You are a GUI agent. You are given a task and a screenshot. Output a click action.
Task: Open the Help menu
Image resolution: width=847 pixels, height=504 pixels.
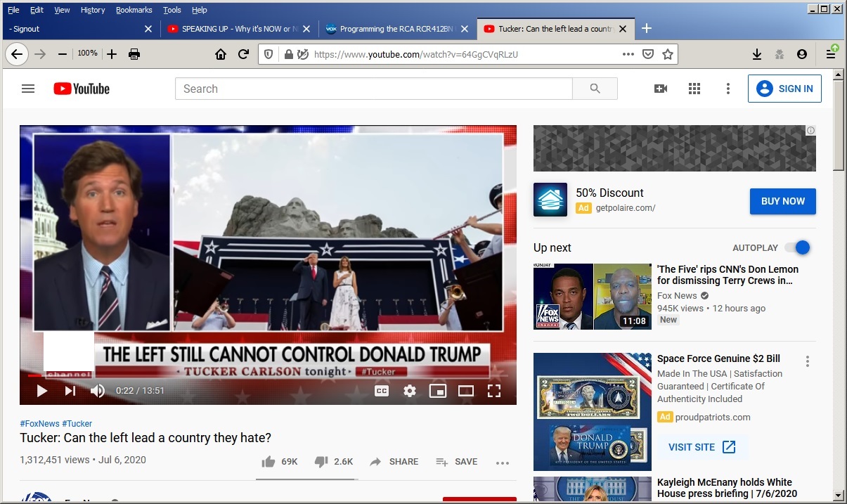(200, 10)
